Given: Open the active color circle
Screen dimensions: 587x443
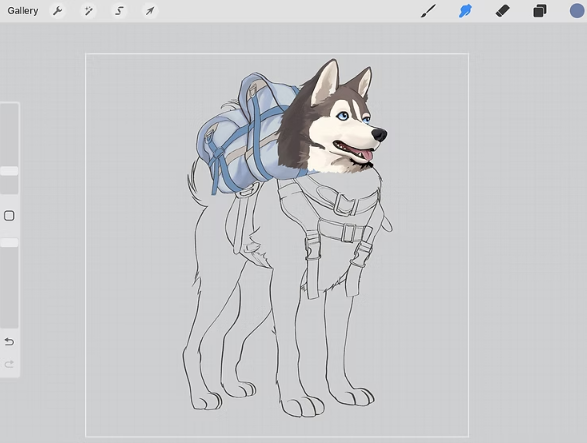Looking at the screenshot, I should (x=577, y=11).
